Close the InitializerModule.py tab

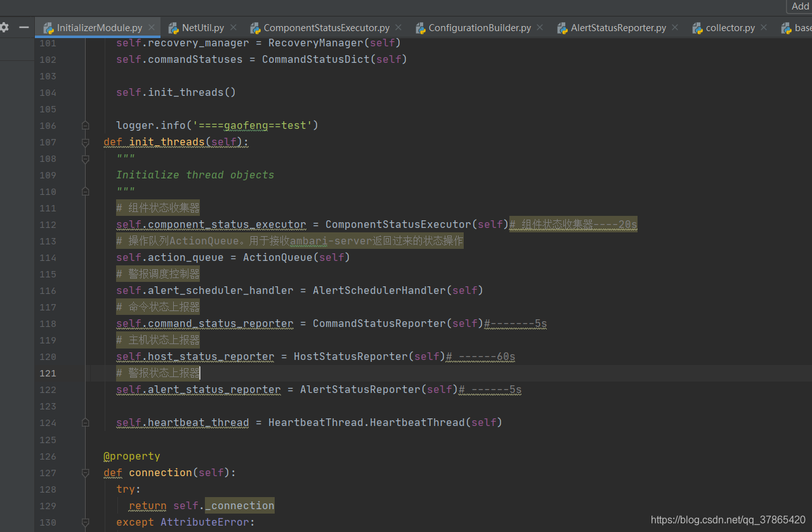pos(152,28)
